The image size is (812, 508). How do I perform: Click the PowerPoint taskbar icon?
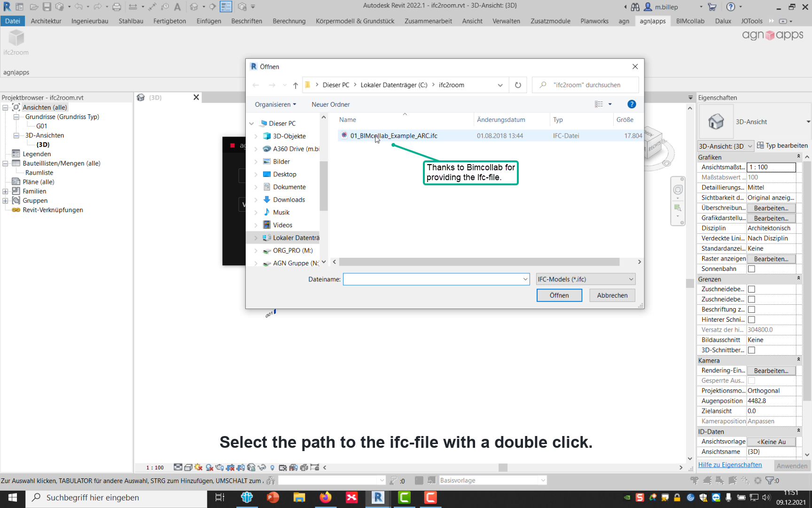273,498
